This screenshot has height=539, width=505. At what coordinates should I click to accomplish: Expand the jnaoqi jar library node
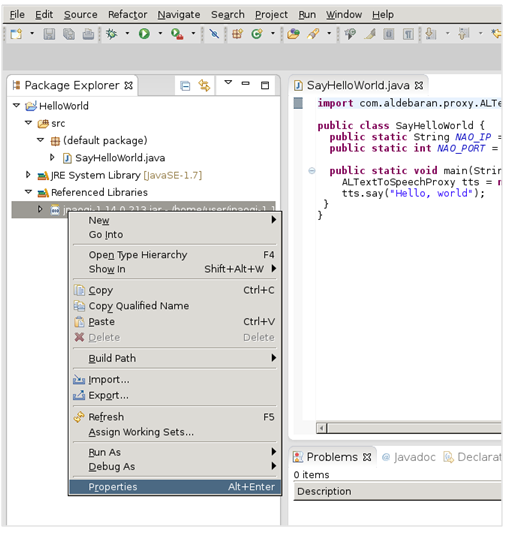pyautogui.click(x=40, y=209)
